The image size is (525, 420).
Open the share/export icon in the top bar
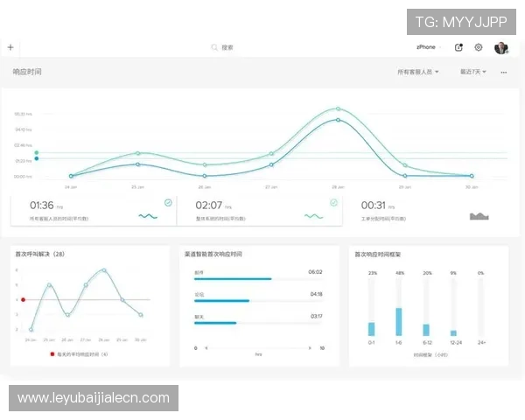459,47
